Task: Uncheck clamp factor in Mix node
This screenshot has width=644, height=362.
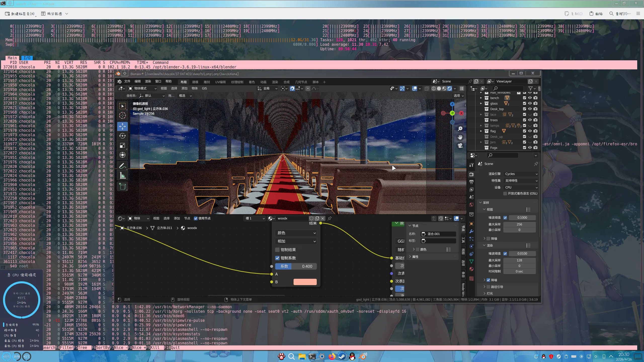Action: (277, 258)
